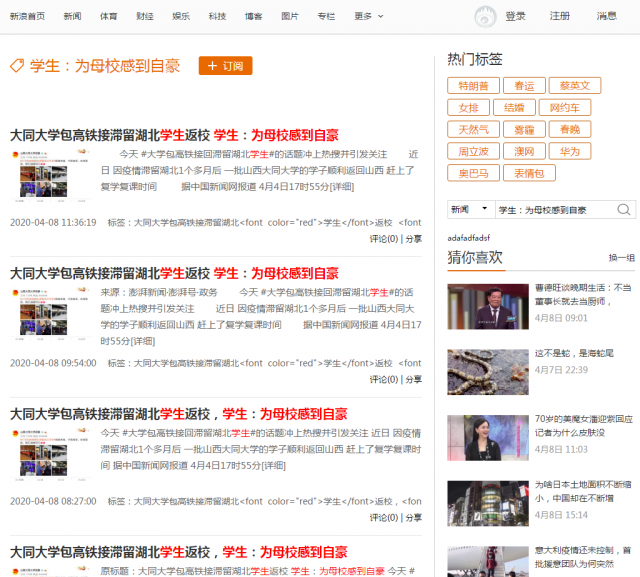Viewport: 640px width, 577px height.
Task: Open the 专栏 navigation item
Action: coord(326,16)
